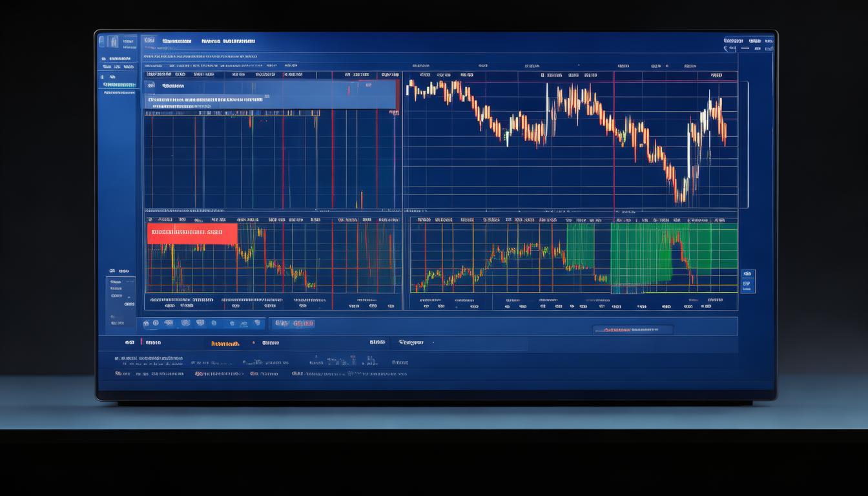Click the red labeled banner on lower-left chart
The height and width of the screenshot is (496, 868).
(192, 233)
